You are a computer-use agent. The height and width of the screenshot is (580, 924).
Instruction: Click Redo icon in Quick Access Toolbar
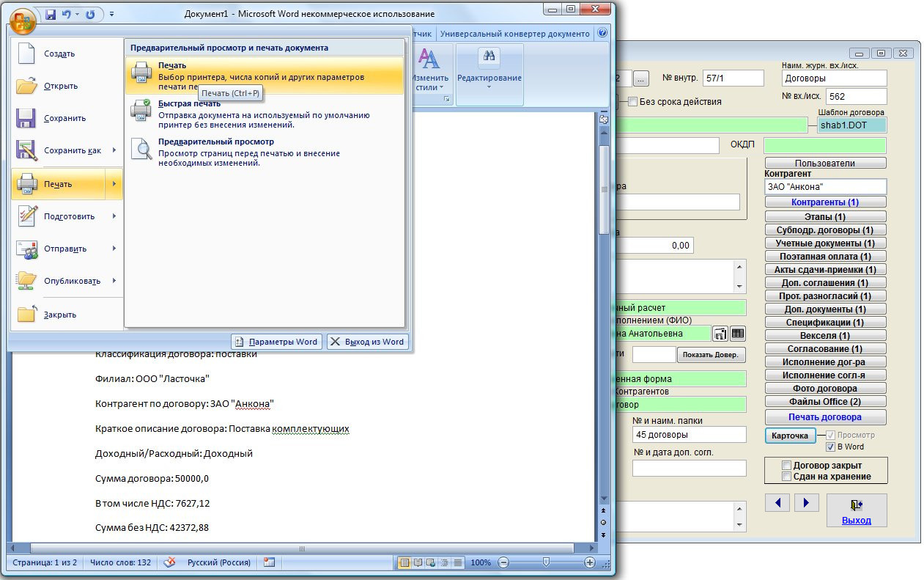[90, 14]
